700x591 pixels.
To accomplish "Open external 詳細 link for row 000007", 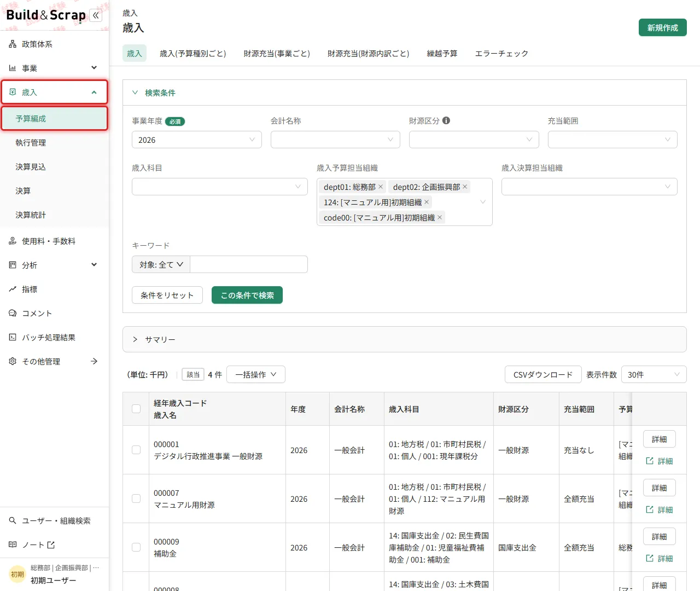I will (x=660, y=510).
